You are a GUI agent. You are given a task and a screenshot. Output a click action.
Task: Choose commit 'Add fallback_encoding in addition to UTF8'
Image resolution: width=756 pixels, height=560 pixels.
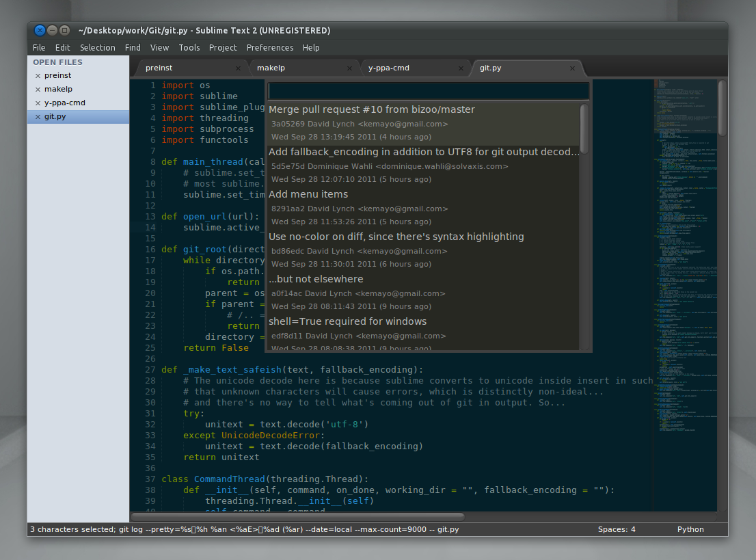(x=423, y=166)
